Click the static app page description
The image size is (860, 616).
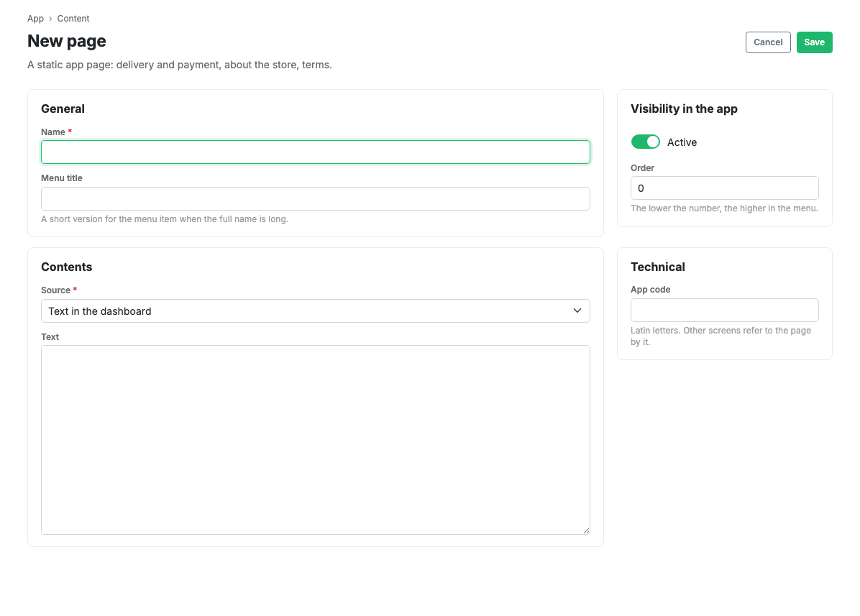click(x=179, y=65)
